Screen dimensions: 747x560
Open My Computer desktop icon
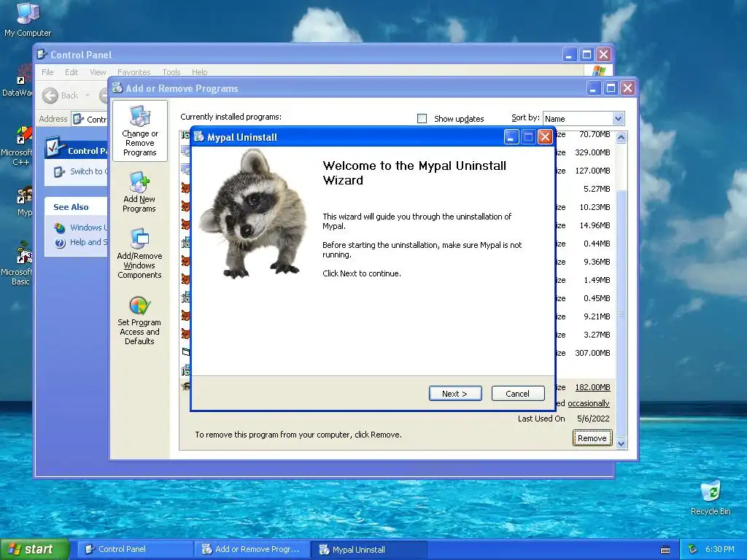pyautogui.click(x=28, y=20)
